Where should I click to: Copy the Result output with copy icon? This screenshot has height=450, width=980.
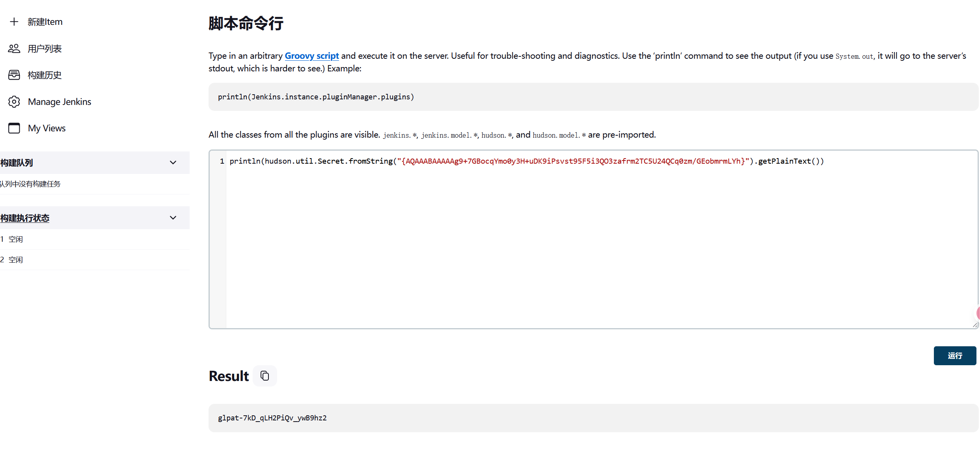[x=265, y=376]
